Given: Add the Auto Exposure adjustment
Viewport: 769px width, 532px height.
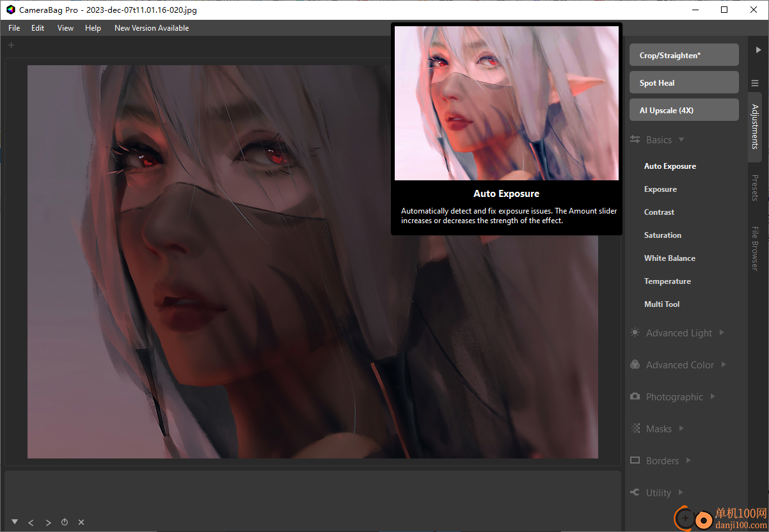Looking at the screenshot, I should pos(670,166).
